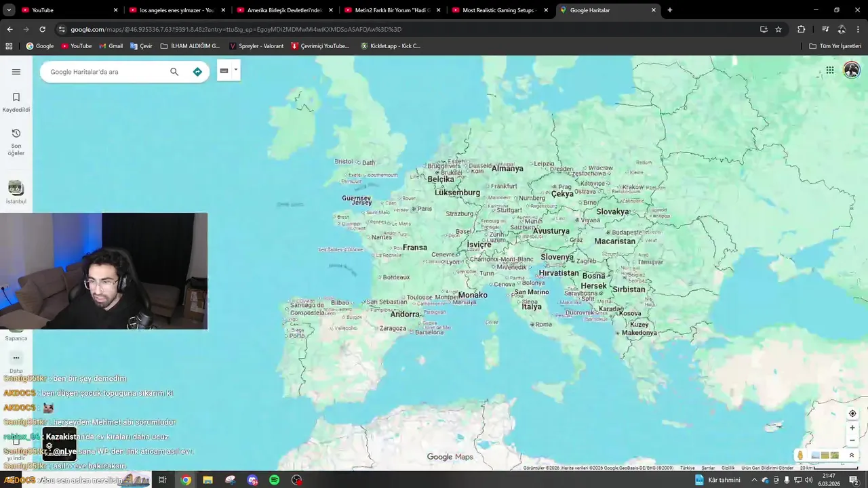Switch to los angeles enes yılmazer tab
Viewport: 868px width, 488px height.
(177, 10)
